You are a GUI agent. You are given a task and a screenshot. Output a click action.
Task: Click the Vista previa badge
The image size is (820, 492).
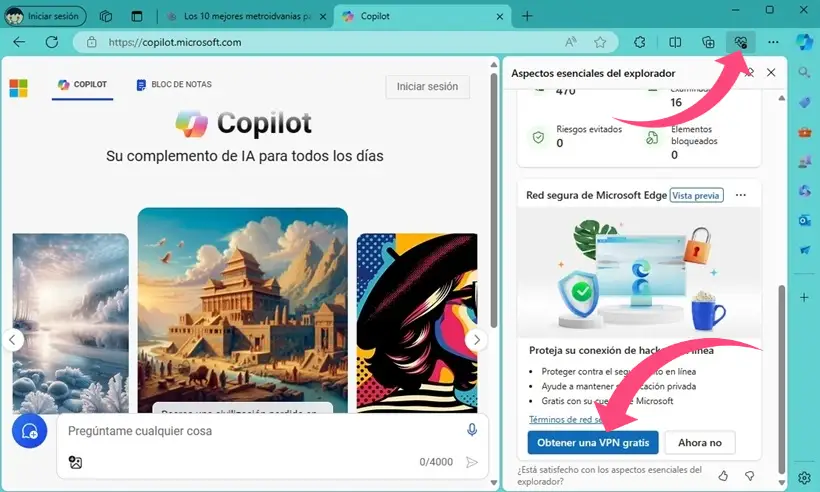click(x=696, y=196)
